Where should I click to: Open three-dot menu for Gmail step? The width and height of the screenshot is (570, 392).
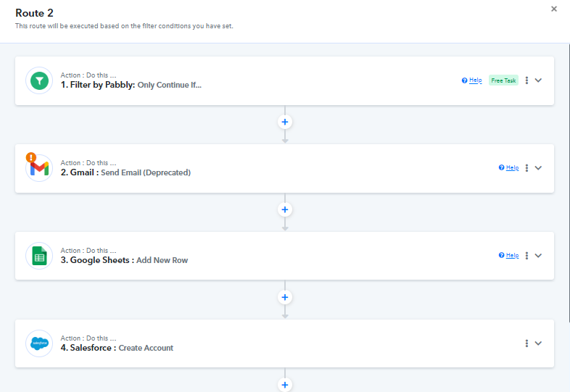[x=526, y=168]
